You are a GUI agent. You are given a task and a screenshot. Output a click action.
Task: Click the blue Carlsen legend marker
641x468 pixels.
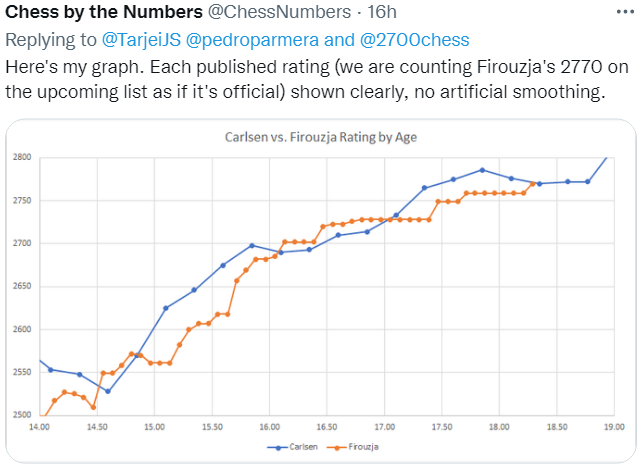[277, 447]
